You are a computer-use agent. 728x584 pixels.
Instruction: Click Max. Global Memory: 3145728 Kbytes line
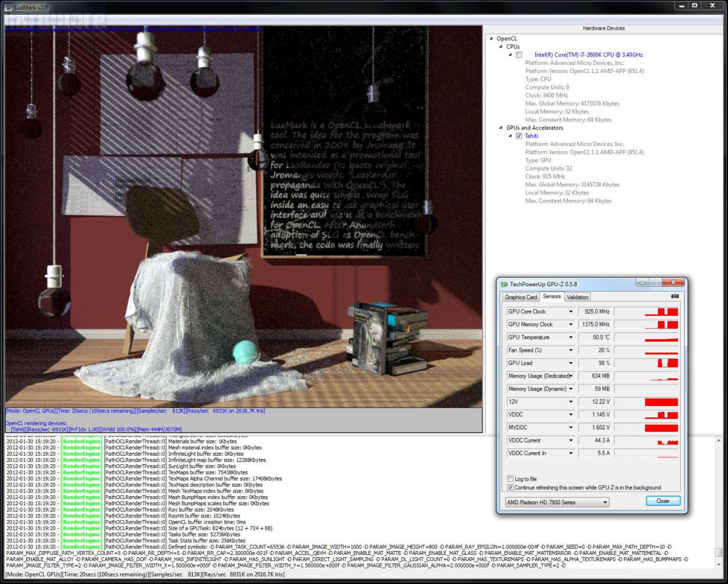tap(572, 184)
